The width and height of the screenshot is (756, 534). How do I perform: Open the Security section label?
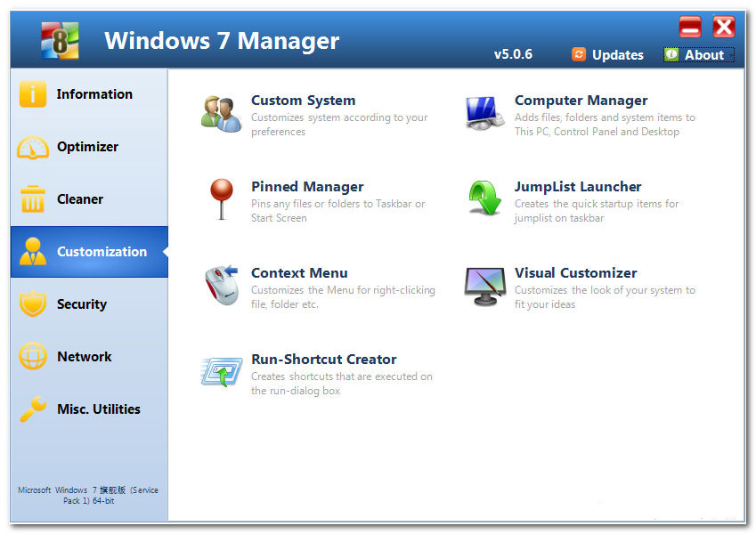82,304
